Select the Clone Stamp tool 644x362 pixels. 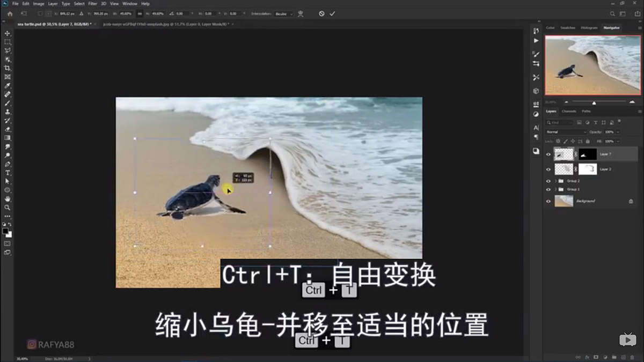(x=8, y=112)
